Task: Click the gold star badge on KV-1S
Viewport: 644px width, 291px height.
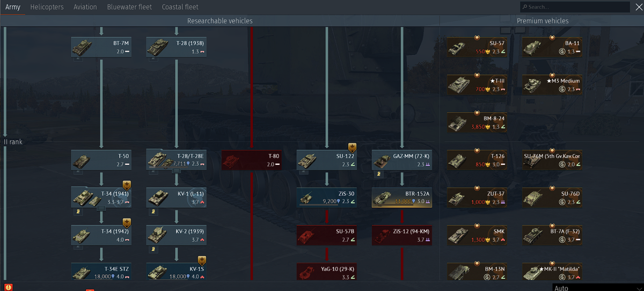Action: click(202, 260)
